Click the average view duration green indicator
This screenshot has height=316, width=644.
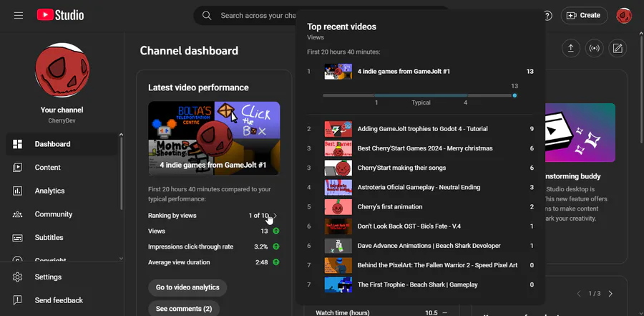276,262
